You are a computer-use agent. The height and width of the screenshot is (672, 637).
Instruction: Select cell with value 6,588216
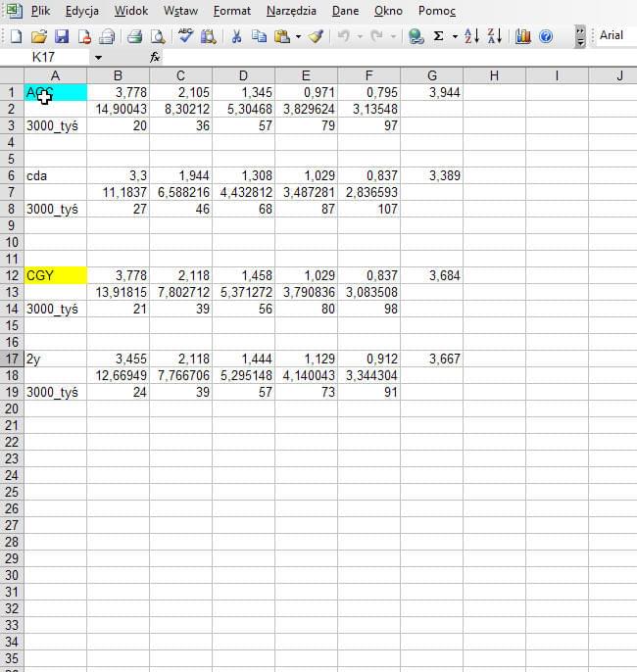pos(181,192)
